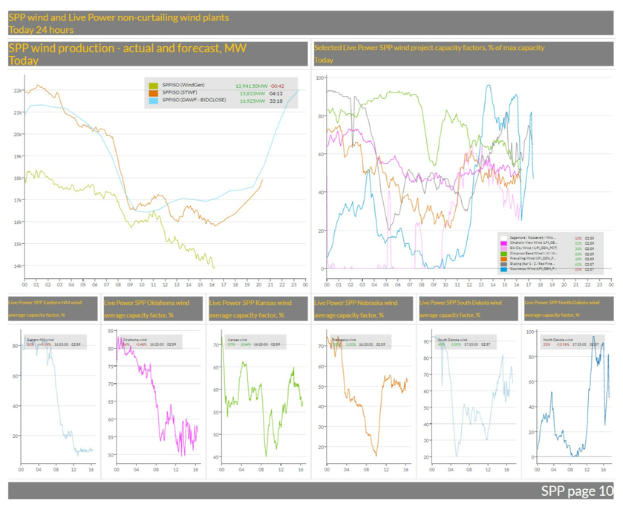623x512 pixels.
Task: Click the blue Courtenay Wind legend swatch
Action: 505,269
